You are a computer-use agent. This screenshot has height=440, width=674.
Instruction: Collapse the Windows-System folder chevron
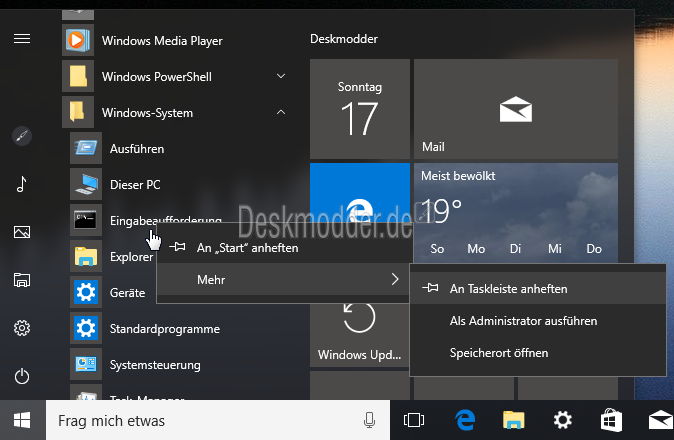(281, 112)
